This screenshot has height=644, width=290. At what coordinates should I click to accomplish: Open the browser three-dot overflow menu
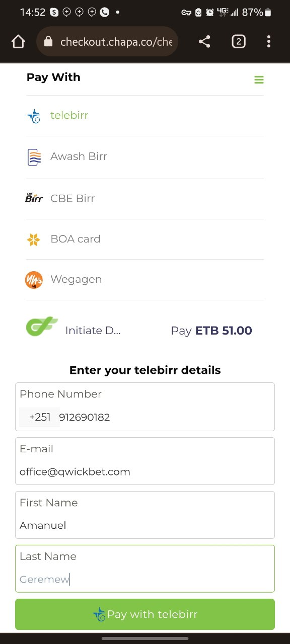(269, 42)
